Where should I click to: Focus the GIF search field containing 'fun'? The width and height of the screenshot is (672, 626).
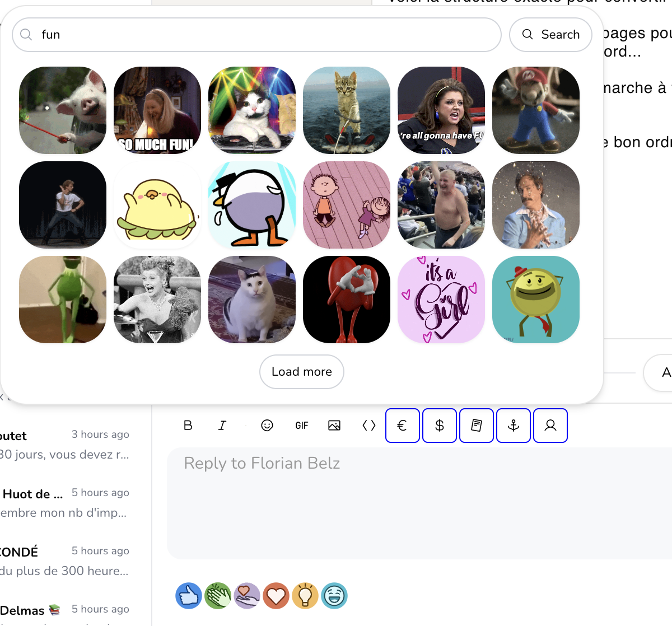pyautogui.click(x=256, y=35)
